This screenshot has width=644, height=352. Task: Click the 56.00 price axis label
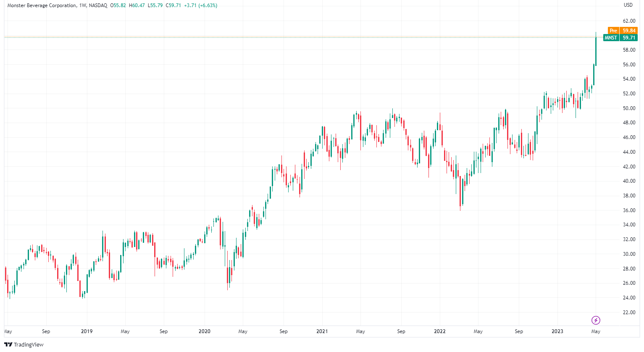tap(629, 65)
